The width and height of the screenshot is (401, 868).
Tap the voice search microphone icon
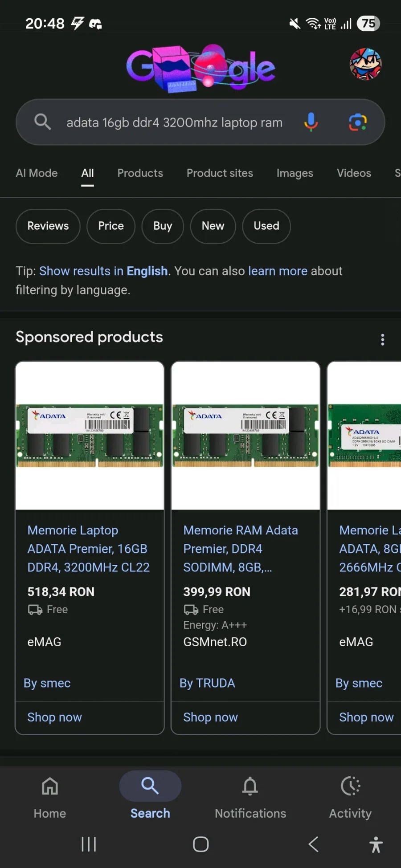click(x=311, y=122)
